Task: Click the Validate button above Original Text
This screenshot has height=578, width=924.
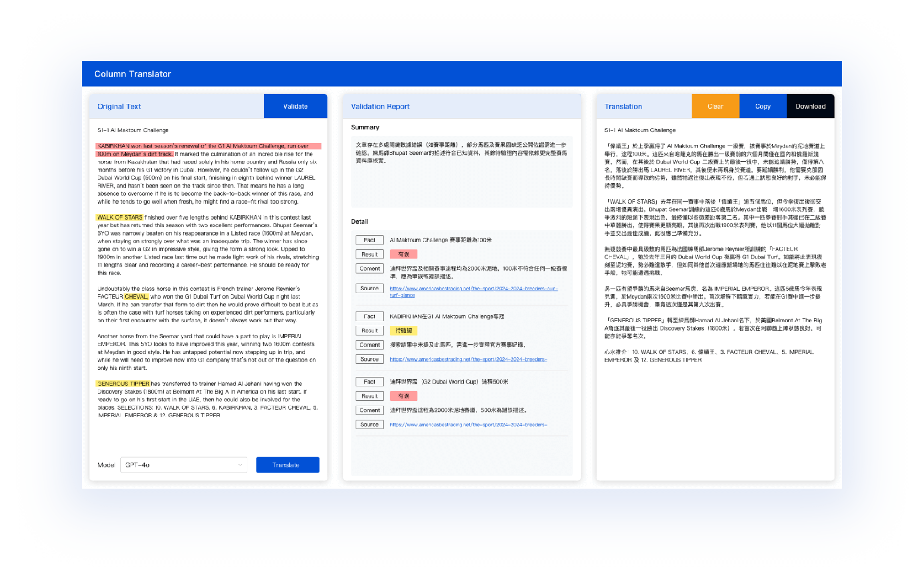Action: [295, 106]
